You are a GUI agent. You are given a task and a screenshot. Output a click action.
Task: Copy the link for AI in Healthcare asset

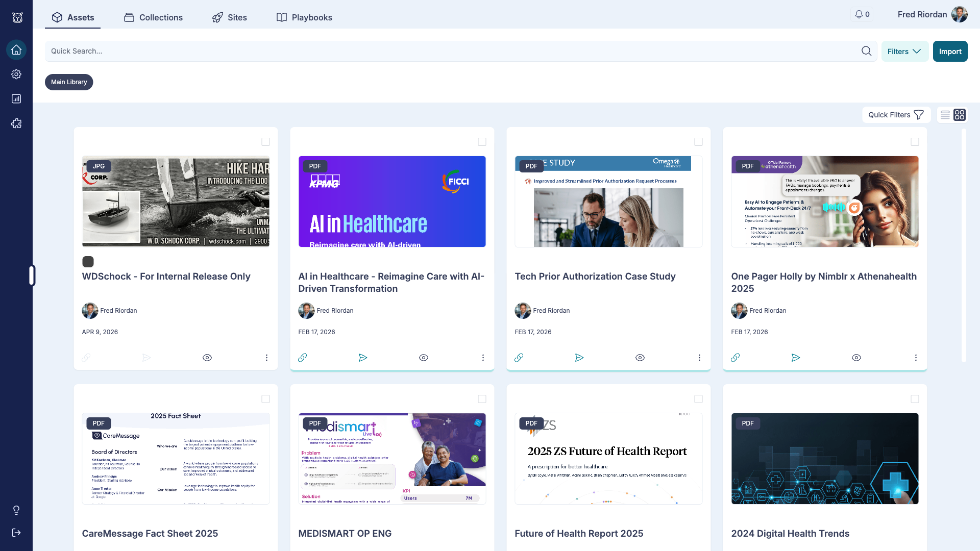tap(303, 358)
